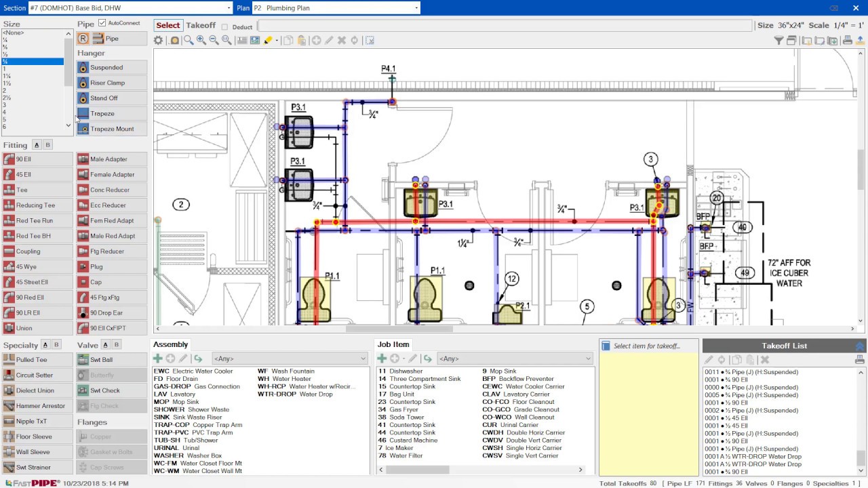This screenshot has width=868, height=488.
Task: Click the Circuit Setter button
Action: (x=37, y=375)
